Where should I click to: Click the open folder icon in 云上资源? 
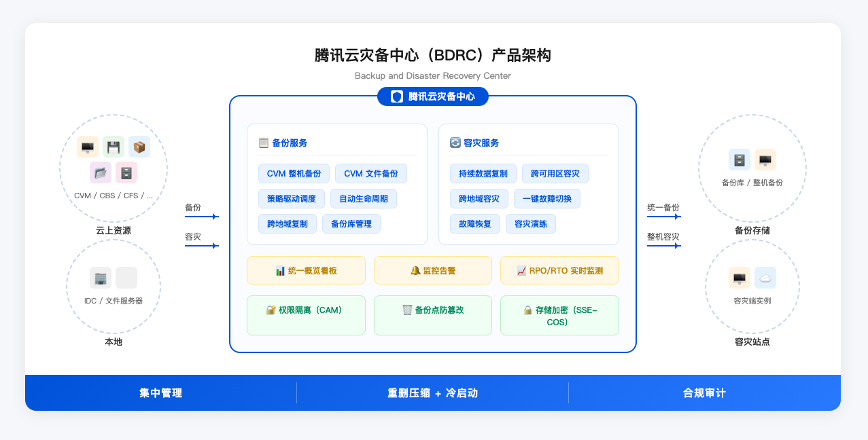click(101, 172)
